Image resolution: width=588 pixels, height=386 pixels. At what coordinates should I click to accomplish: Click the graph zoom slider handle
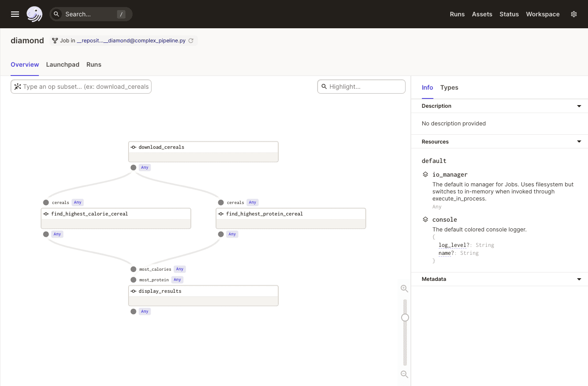click(x=405, y=318)
